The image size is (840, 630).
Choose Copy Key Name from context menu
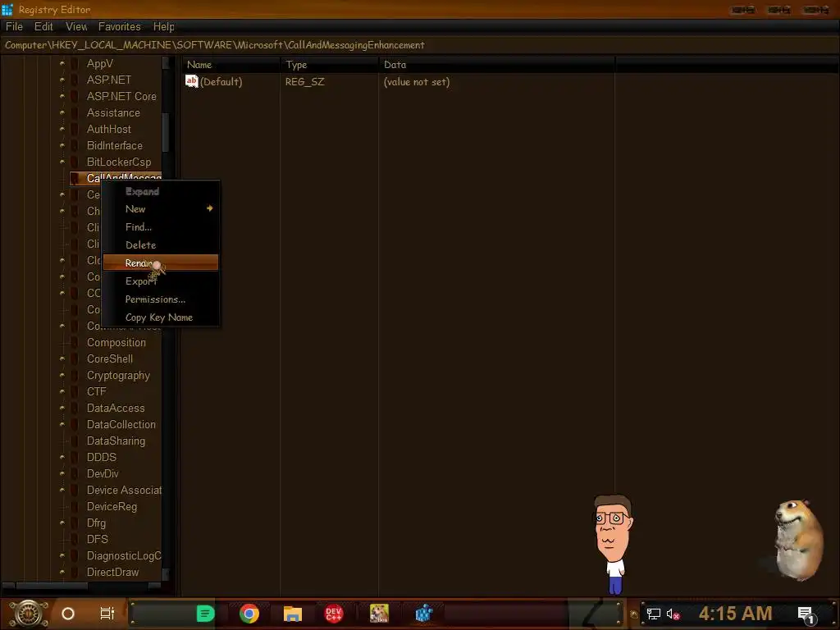click(161, 317)
